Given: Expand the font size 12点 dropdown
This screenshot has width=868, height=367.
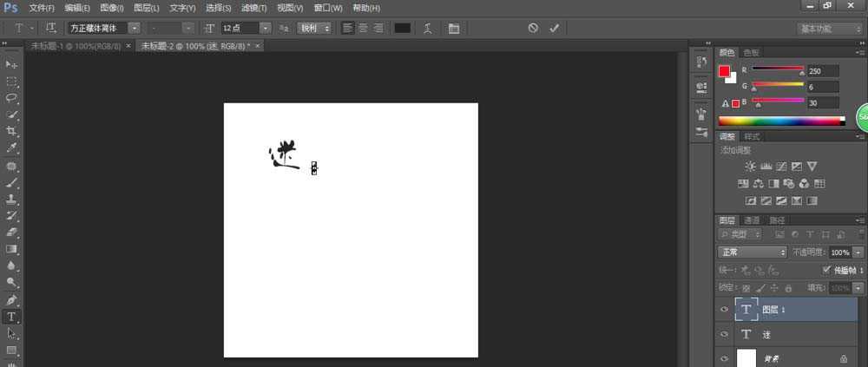Looking at the screenshot, I should pyautogui.click(x=278, y=28).
